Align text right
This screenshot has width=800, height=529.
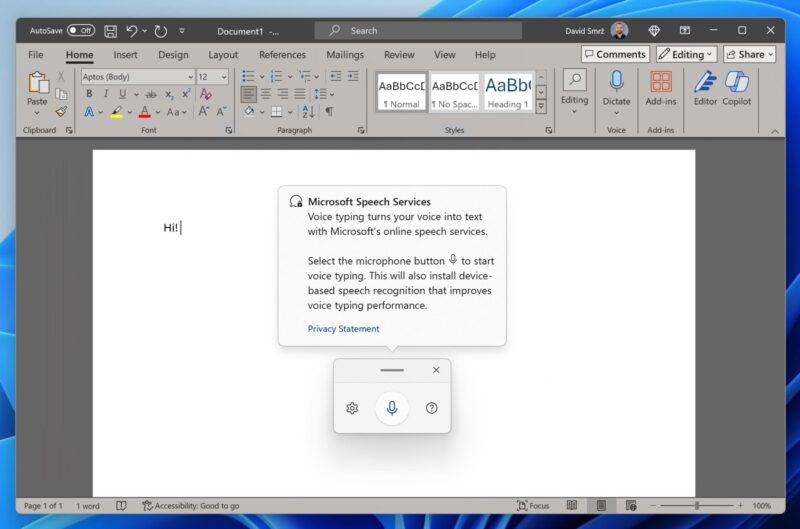pyautogui.click(x=283, y=94)
